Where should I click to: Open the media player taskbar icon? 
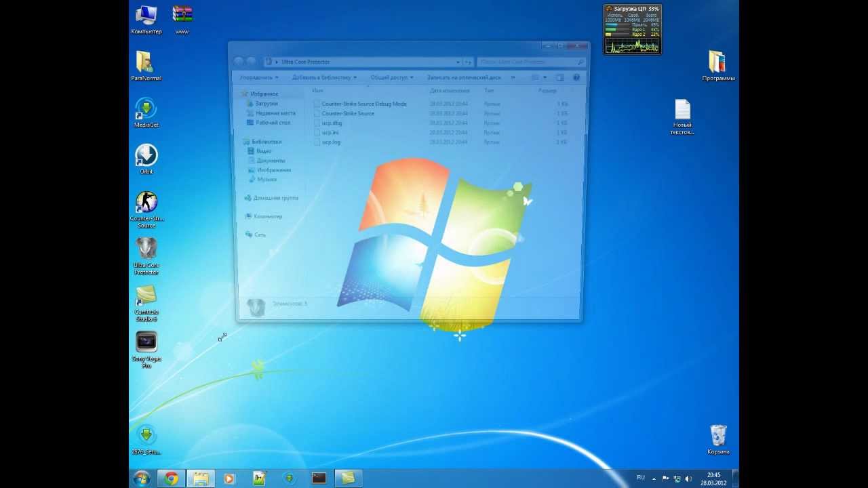click(x=229, y=479)
